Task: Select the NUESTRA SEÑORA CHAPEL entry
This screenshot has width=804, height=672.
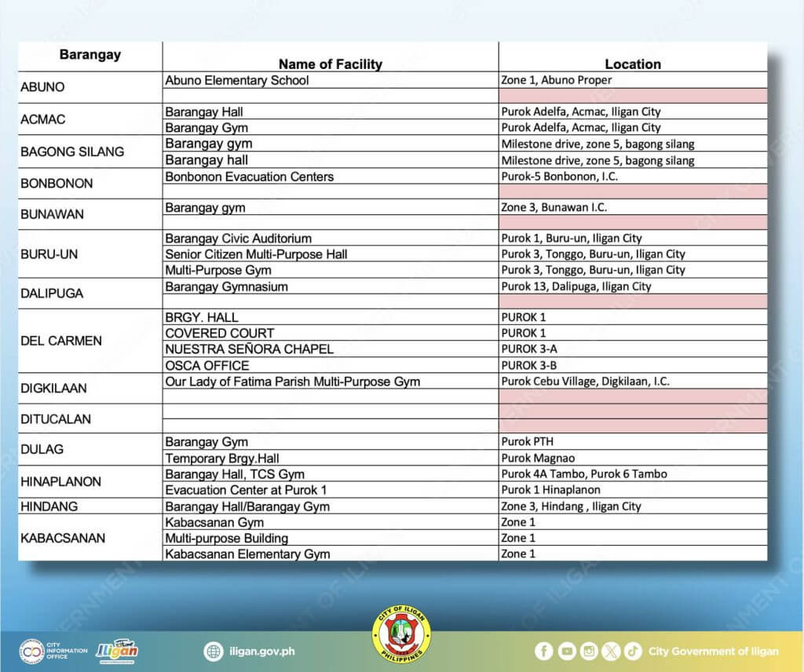Action: click(249, 349)
